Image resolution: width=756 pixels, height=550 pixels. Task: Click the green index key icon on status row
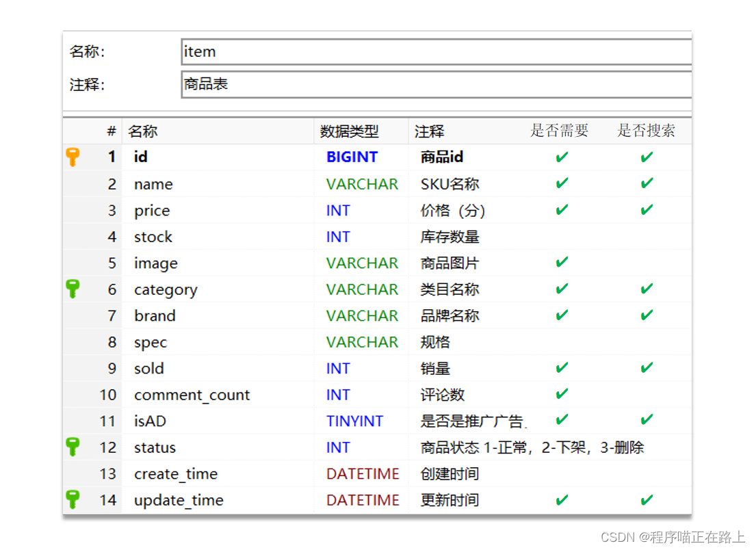[73, 447]
